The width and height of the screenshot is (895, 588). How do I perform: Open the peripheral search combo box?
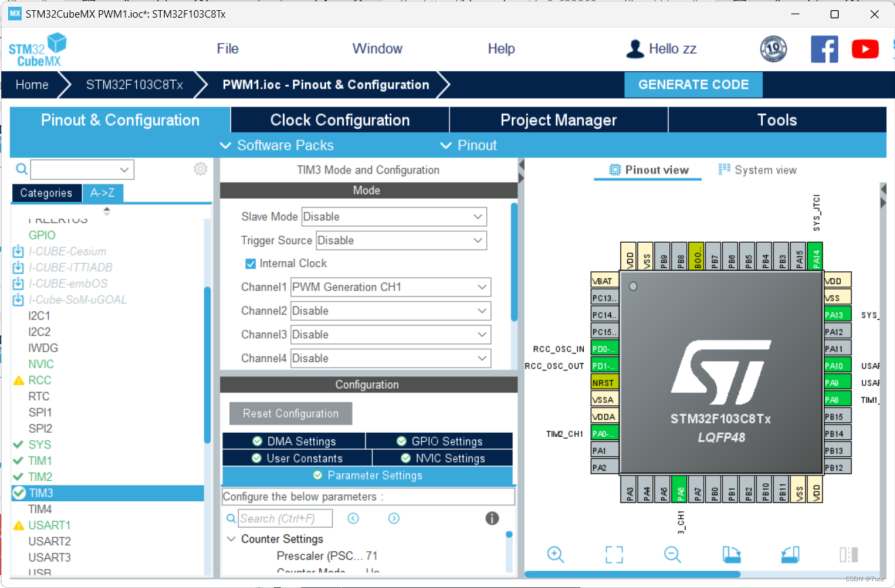tap(82, 170)
